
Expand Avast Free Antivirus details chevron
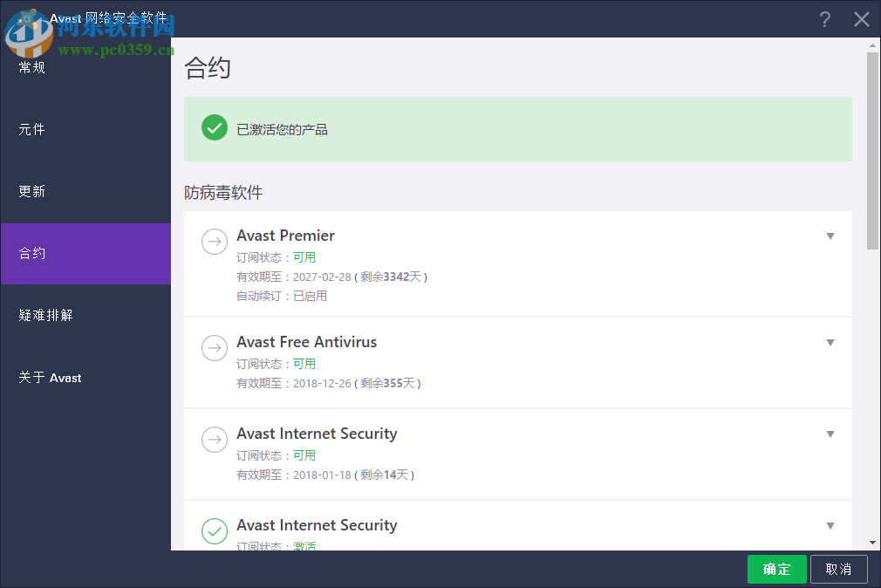[x=830, y=342]
